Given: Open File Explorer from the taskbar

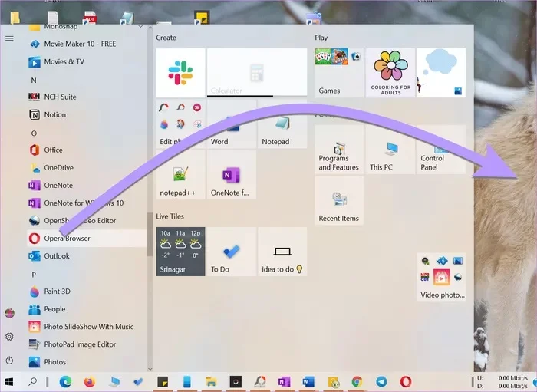Looking at the screenshot, I should point(211,381).
